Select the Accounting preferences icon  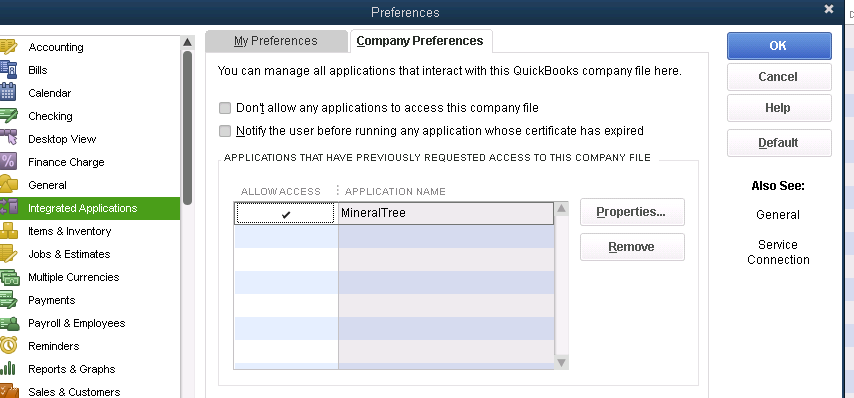[8, 47]
